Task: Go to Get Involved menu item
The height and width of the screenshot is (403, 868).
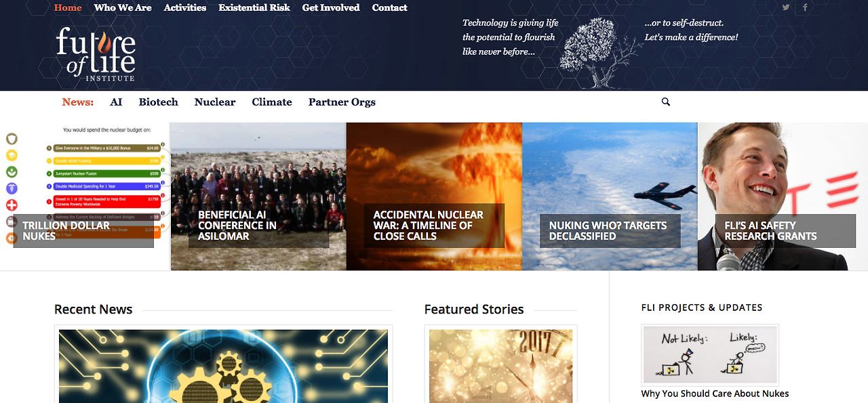Action: click(x=331, y=7)
